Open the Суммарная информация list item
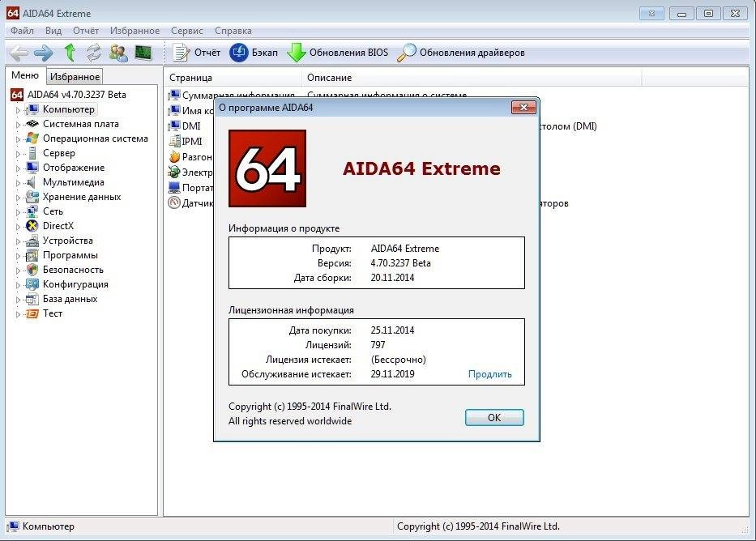The width and height of the screenshot is (756, 541). (x=232, y=96)
